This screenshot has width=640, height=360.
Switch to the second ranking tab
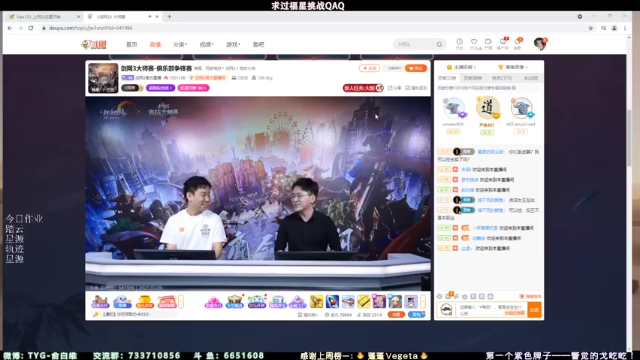473,78
